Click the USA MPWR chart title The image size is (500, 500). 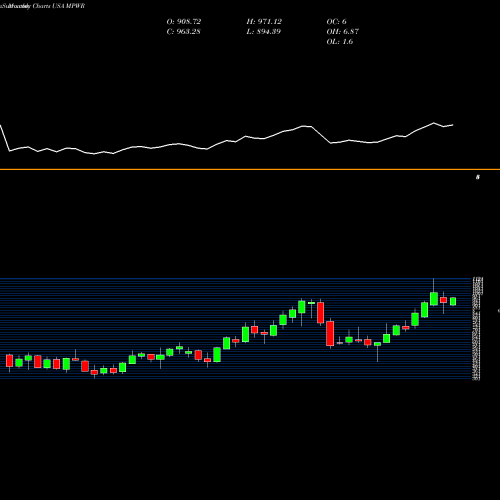click(42, 6)
